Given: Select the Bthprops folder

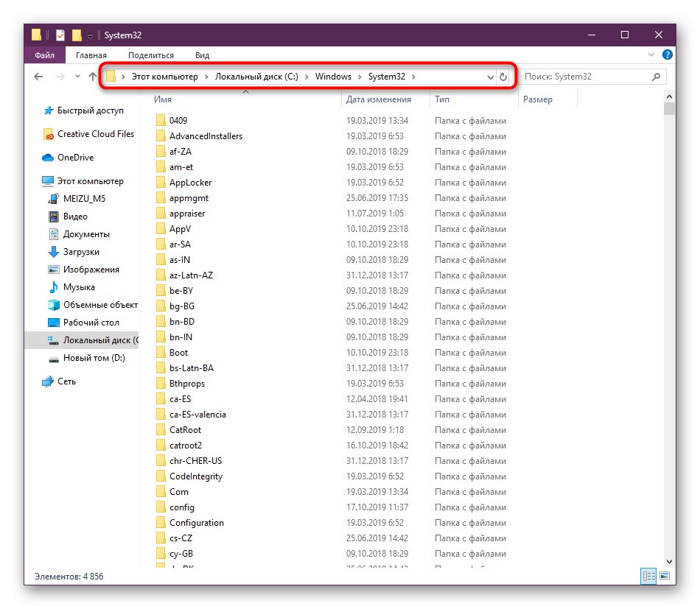Looking at the screenshot, I should click(x=187, y=384).
